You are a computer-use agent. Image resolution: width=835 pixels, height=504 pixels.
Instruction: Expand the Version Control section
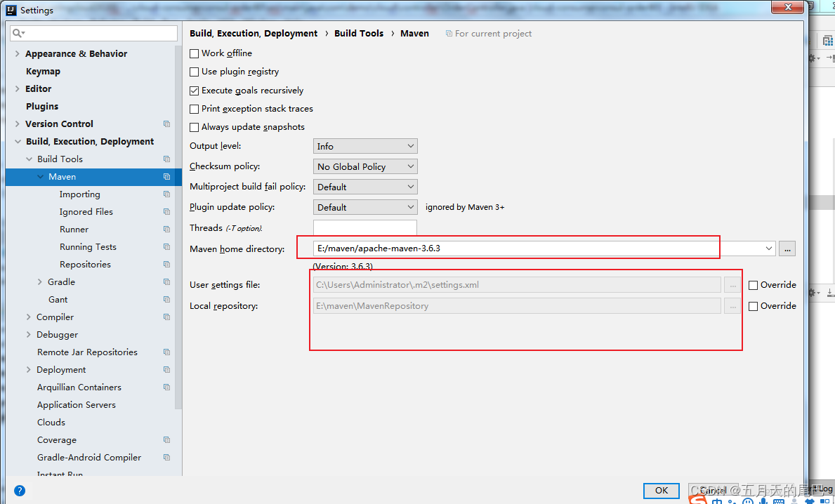point(17,124)
